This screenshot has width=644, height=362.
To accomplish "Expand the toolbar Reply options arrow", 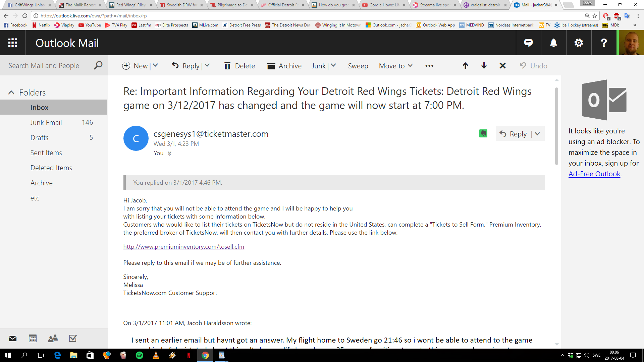I will point(207,66).
